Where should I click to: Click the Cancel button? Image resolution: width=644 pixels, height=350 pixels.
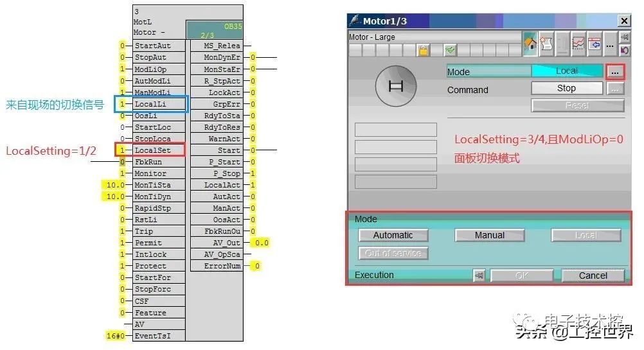pyautogui.click(x=593, y=276)
